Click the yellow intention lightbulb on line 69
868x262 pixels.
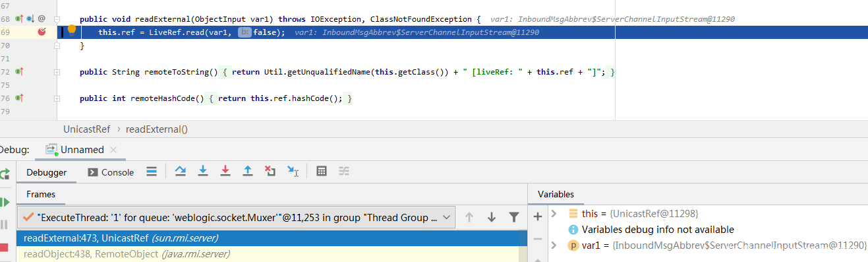(x=72, y=30)
